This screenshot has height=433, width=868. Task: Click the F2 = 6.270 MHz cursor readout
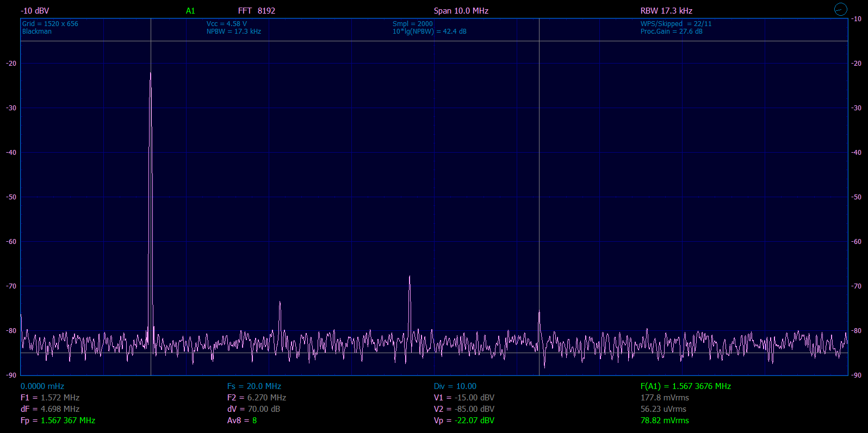[257, 398]
